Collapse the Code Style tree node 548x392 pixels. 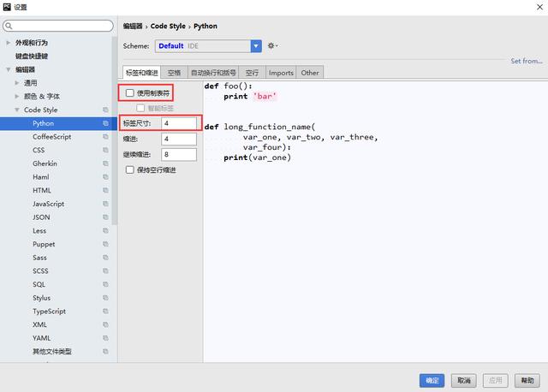tap(18, 110)
